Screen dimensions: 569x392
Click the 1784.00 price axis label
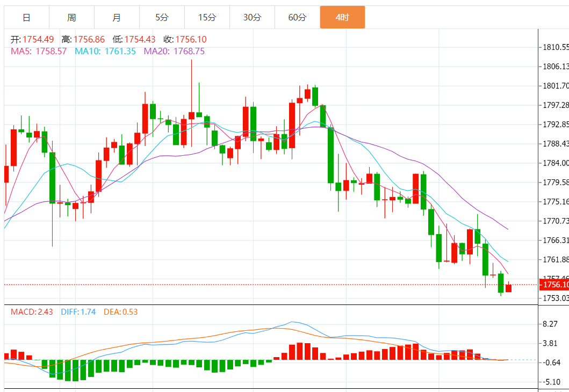click(555, 163)
